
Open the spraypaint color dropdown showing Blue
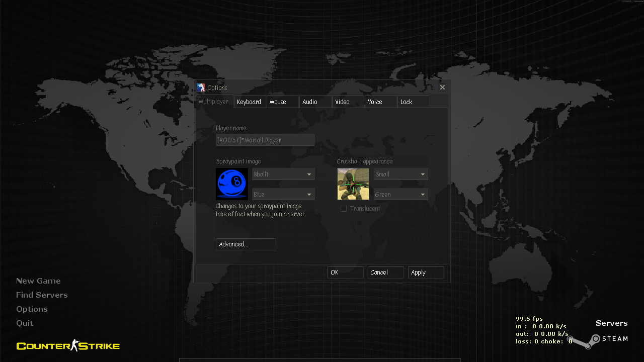tap(283, 194)
